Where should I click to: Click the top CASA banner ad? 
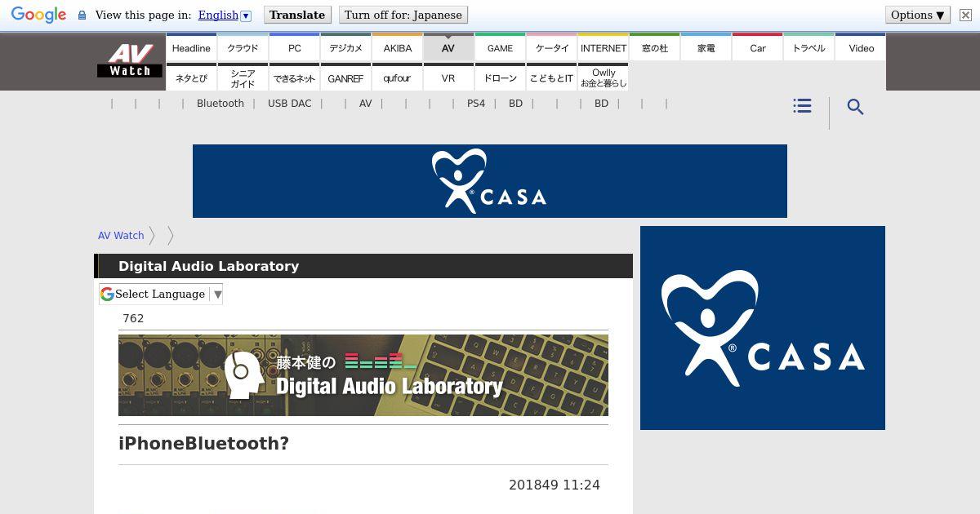point(490,181)
